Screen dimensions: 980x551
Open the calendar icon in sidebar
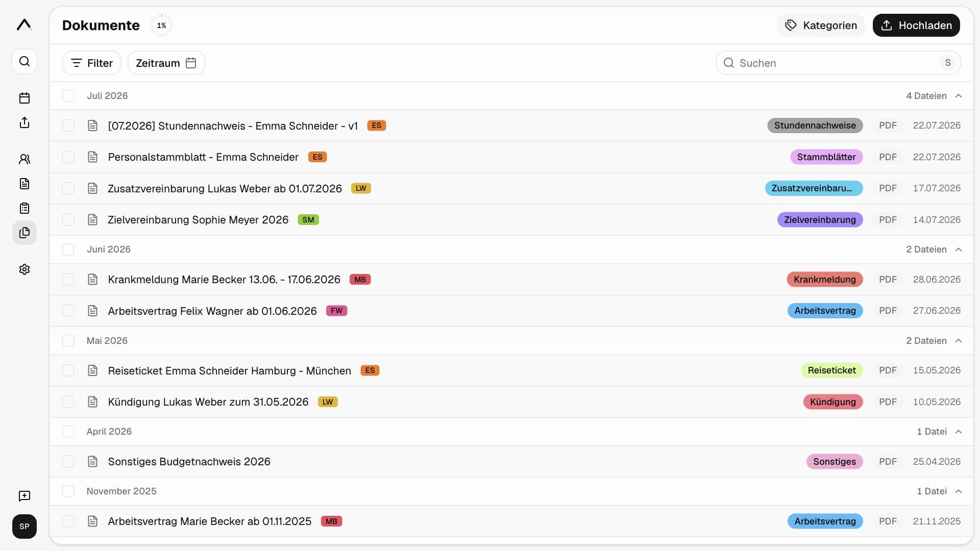pos(24,98)
